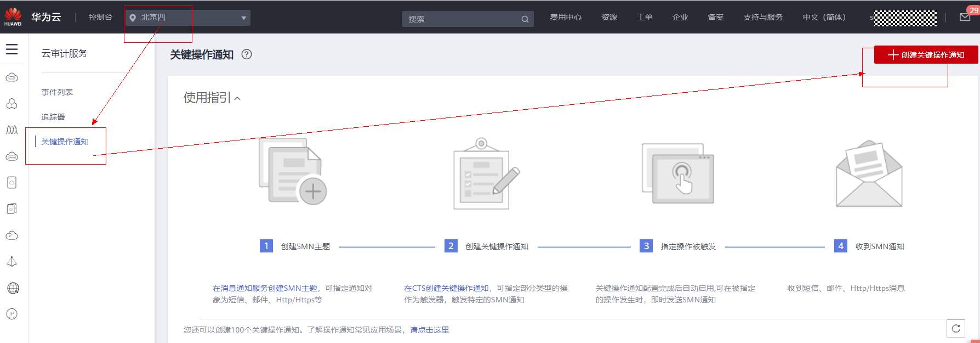Image resolution: width=980 pixels, height=343 pixels.
Task: Click the refresh icon at bottom right
Action: [x=956, y=328]
